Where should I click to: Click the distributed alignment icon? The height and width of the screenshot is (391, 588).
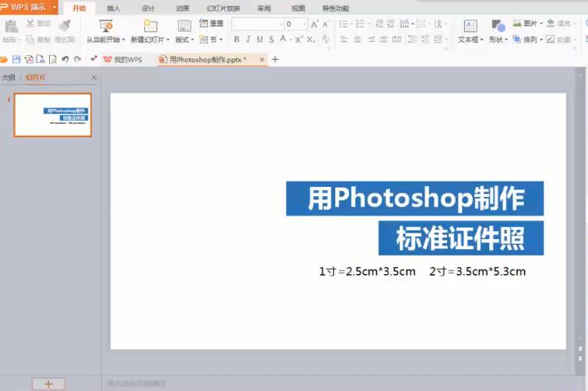tap(396, 39)
